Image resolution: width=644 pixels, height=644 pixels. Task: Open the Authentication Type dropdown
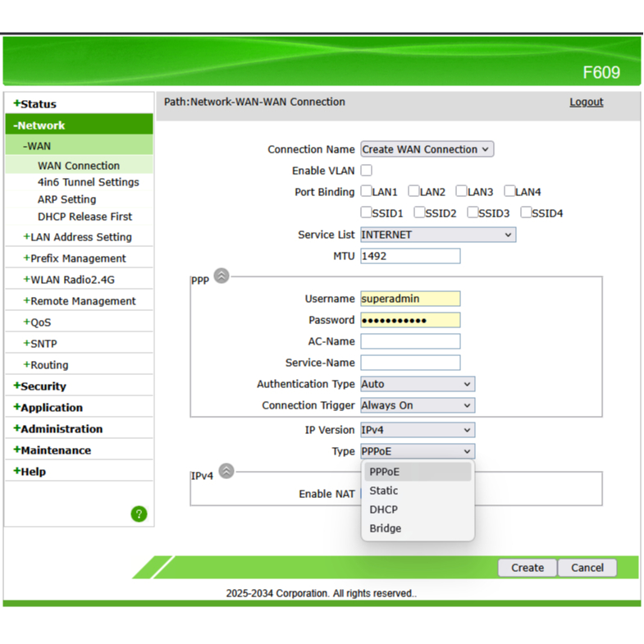click(417, 384)
